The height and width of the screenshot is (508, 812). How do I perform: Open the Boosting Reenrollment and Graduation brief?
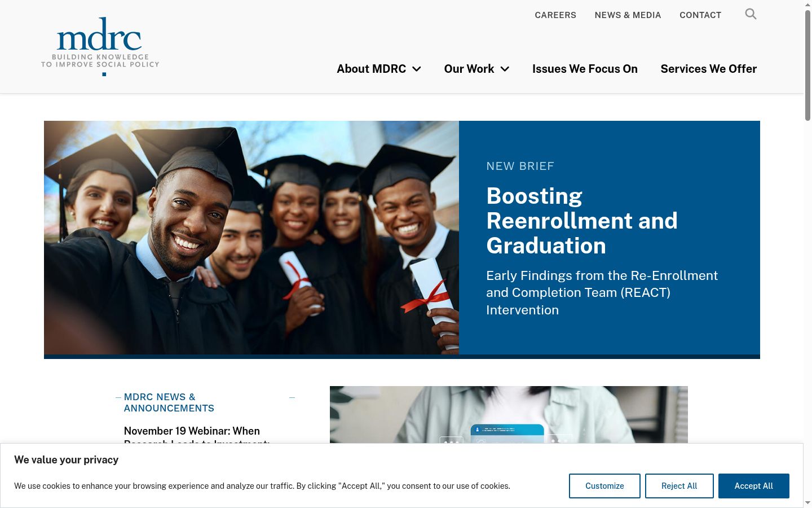[582, 221]
